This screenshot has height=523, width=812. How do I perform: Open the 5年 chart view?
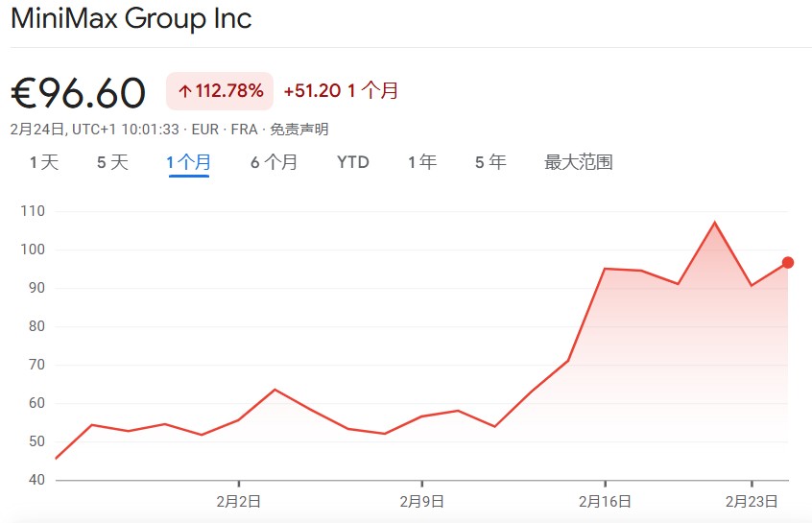(490, 162)
